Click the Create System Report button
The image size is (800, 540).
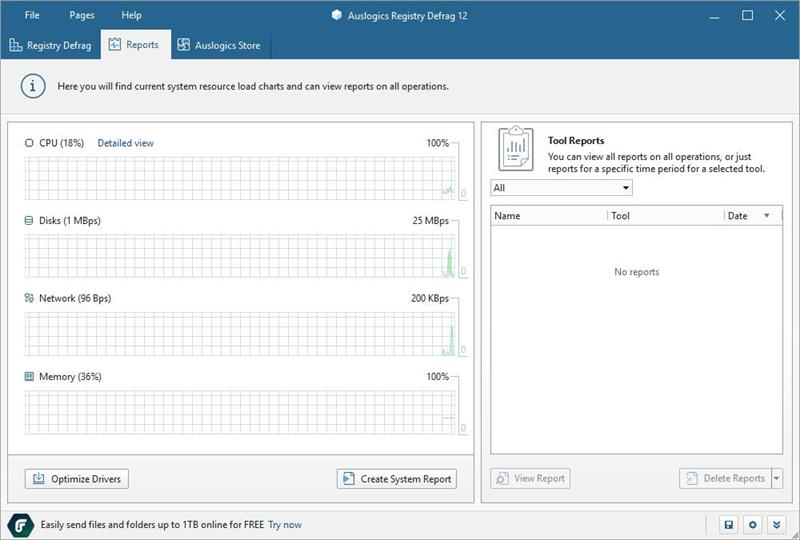(x=396, y=478)
